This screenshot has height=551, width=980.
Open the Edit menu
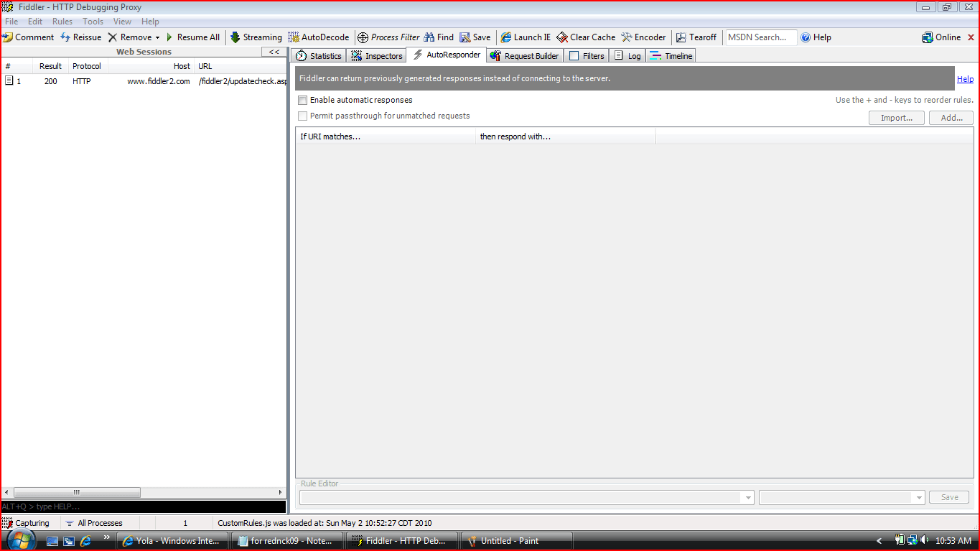(x=35, y=22)
